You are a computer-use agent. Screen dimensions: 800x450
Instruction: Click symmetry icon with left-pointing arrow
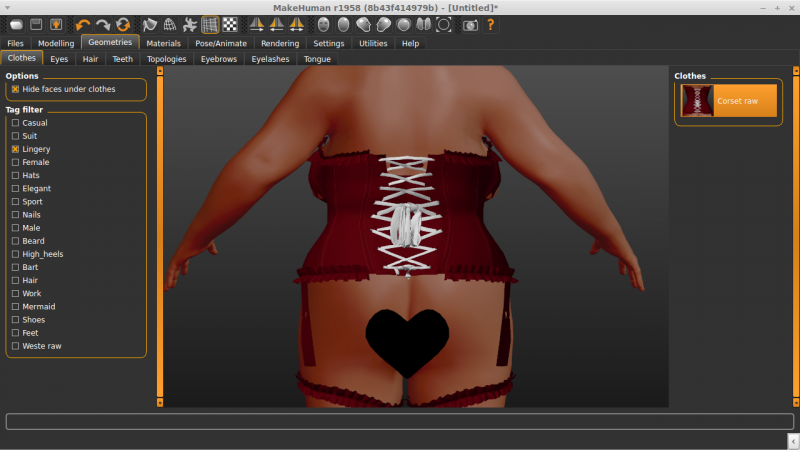pos(277,24)
